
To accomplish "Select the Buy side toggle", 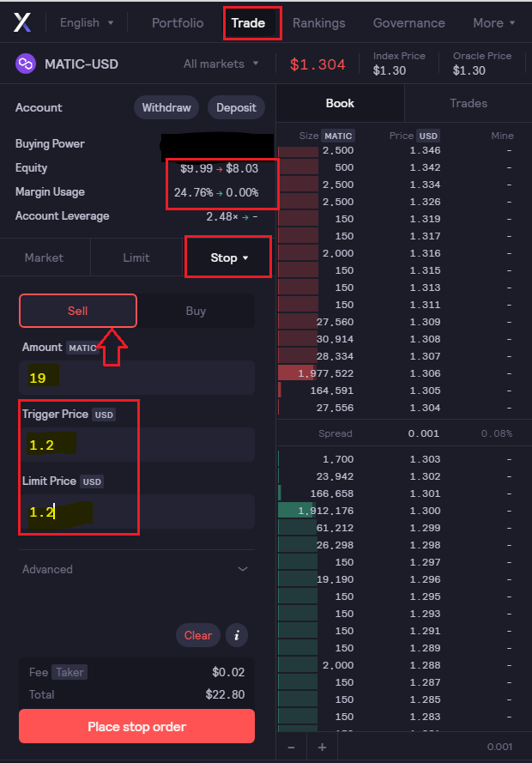I will pyautogui.click(x=196, y=311).
